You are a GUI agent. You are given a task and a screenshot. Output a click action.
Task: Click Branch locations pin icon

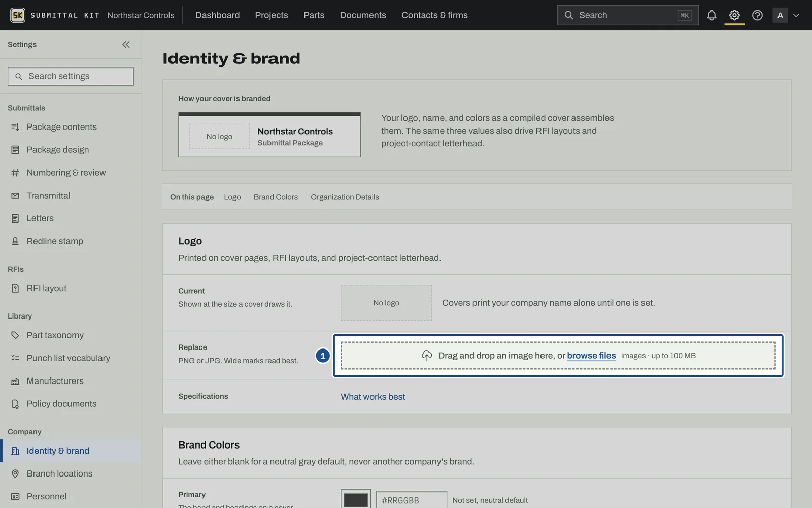[x=15, y=473]
